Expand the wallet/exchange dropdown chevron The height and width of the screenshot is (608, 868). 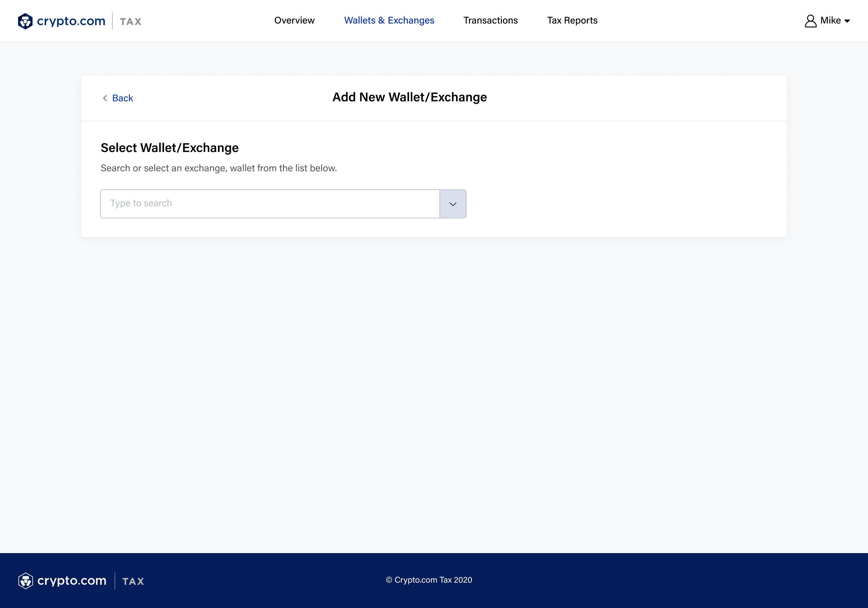click(x=452, y=204)
